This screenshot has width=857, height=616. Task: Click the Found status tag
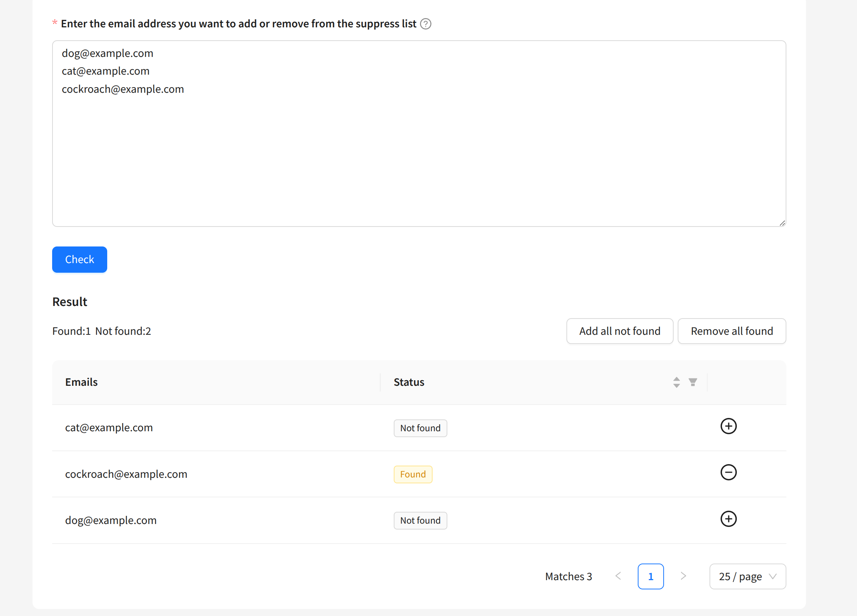(x=413, y=474)
